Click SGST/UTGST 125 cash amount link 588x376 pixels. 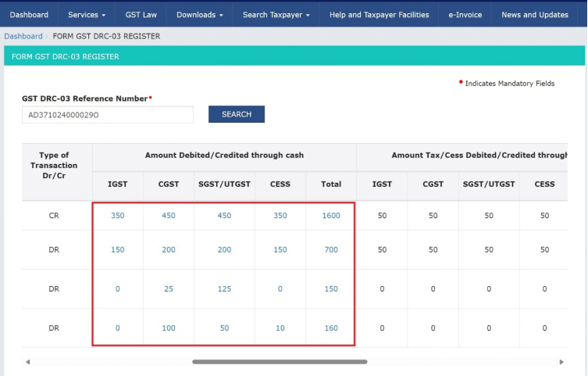coord(224,289)
